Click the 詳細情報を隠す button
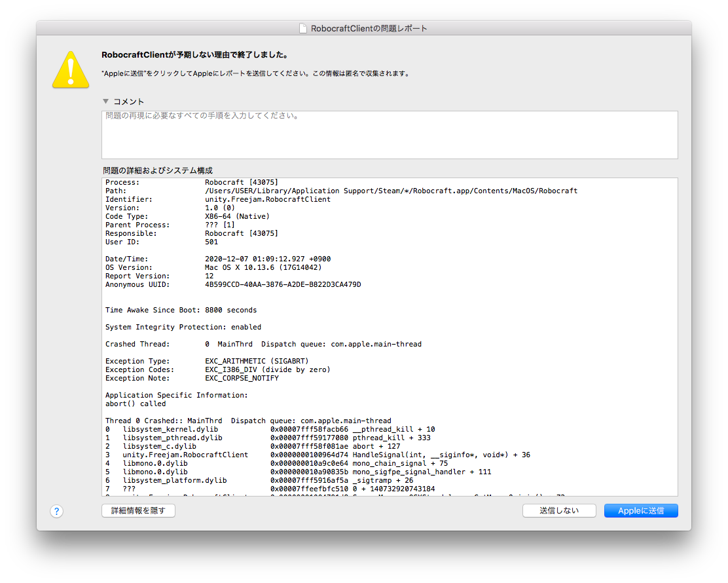Image resolution: width=728 pixels, height=583 pixels. (x=138, y=510)
